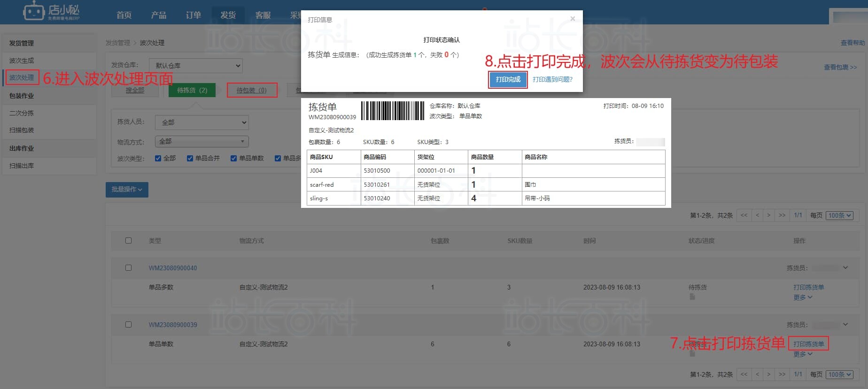Go to next page with top > arrow

769,215
